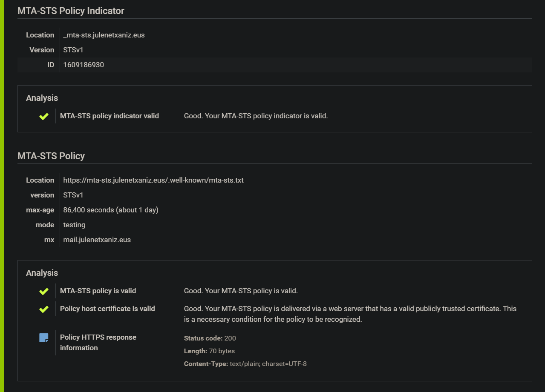
Task: Click the Policy HTTPS response information label
Action: pos(98,342)
